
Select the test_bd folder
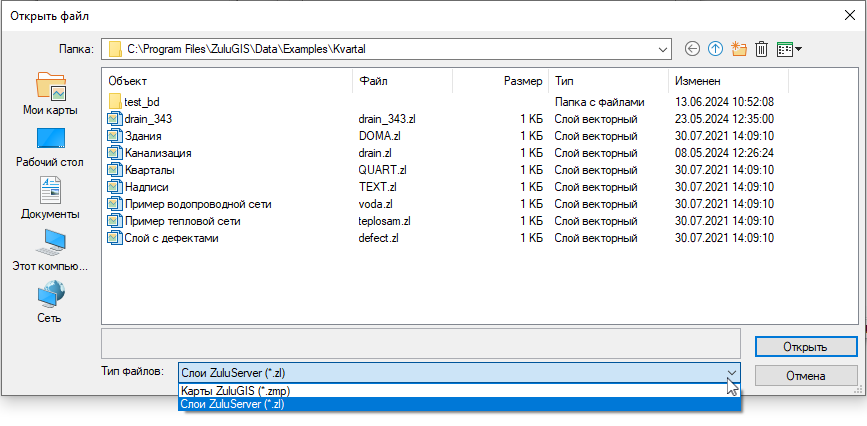(141, 102)
